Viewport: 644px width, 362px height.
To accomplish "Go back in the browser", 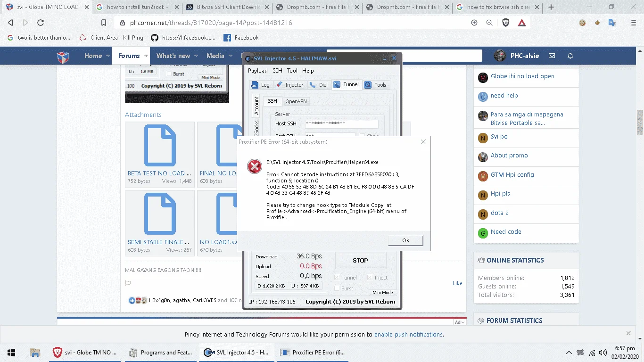I will point(10,23).
